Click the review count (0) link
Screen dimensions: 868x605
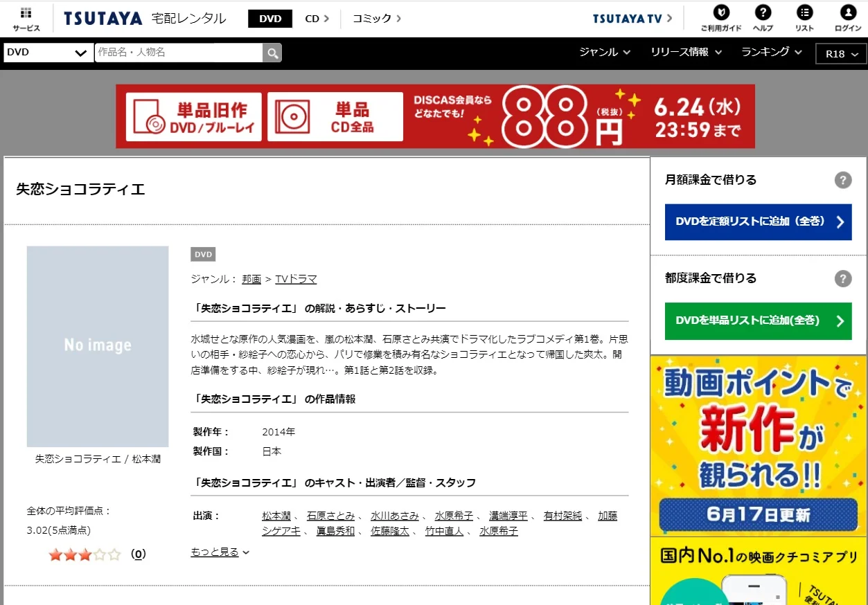pyautogui.click(x=139, y=554)
